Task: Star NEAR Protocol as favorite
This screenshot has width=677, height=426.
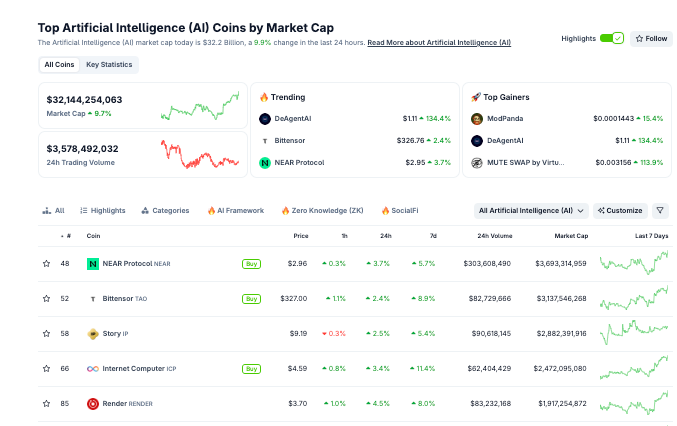Action: (x=46, y=264)
